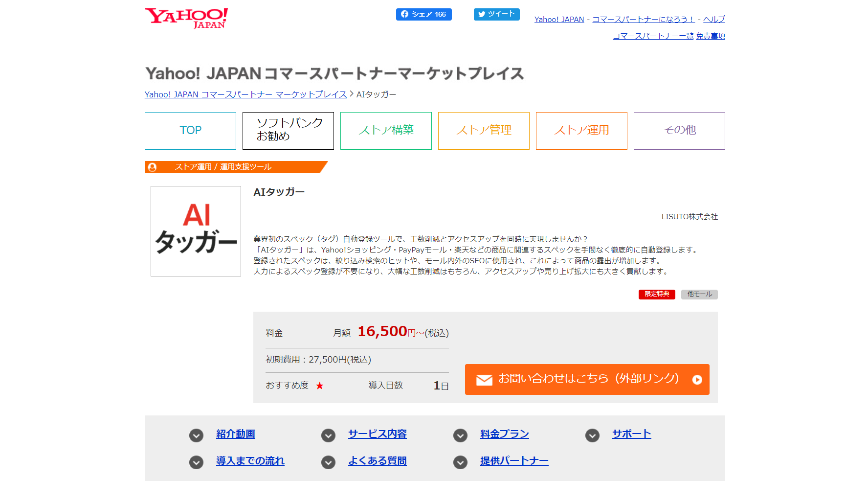
Task: Click the 限定特典 red badge
Action: pyautogui.click(x=657, y=294)
